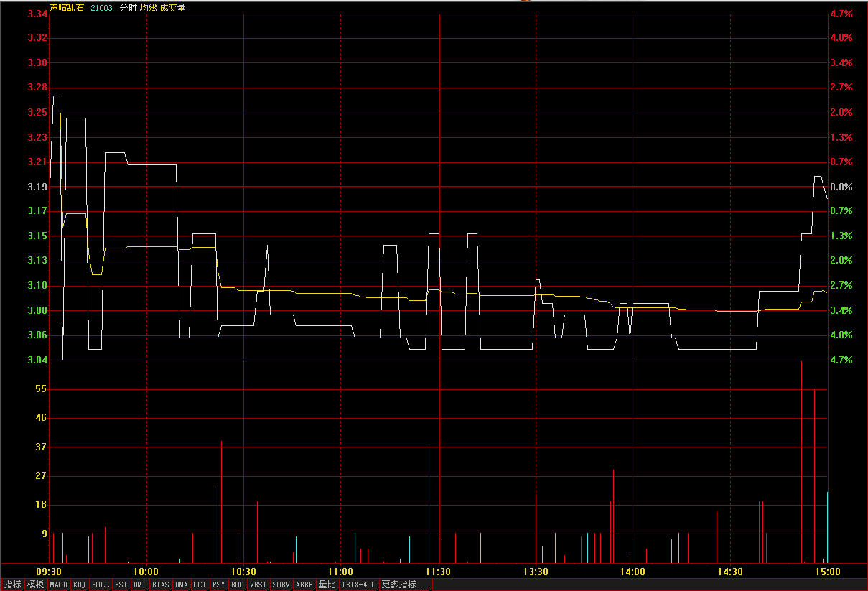Open the 指标 indicator tab
This screenshot has width=868, height=591.
point(12,585)
